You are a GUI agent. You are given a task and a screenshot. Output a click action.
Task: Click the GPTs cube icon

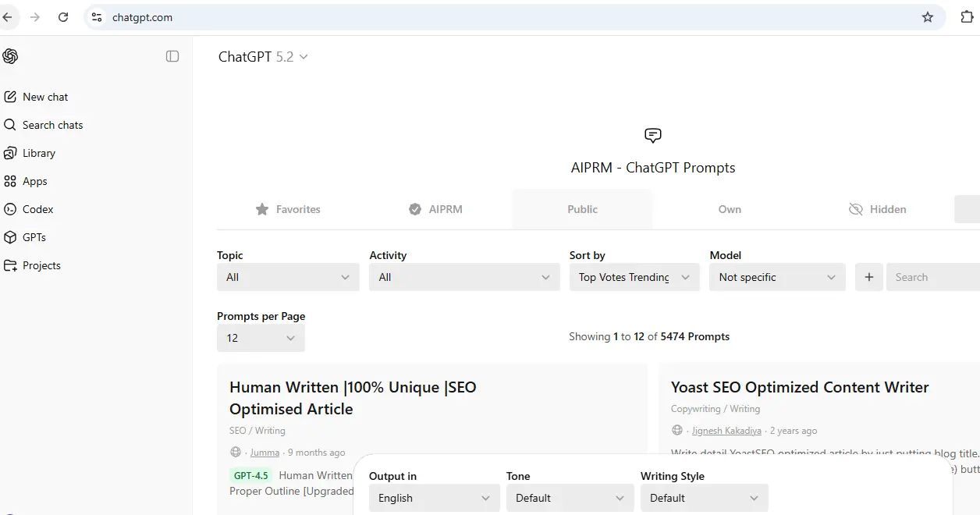[x=10, y=237]
